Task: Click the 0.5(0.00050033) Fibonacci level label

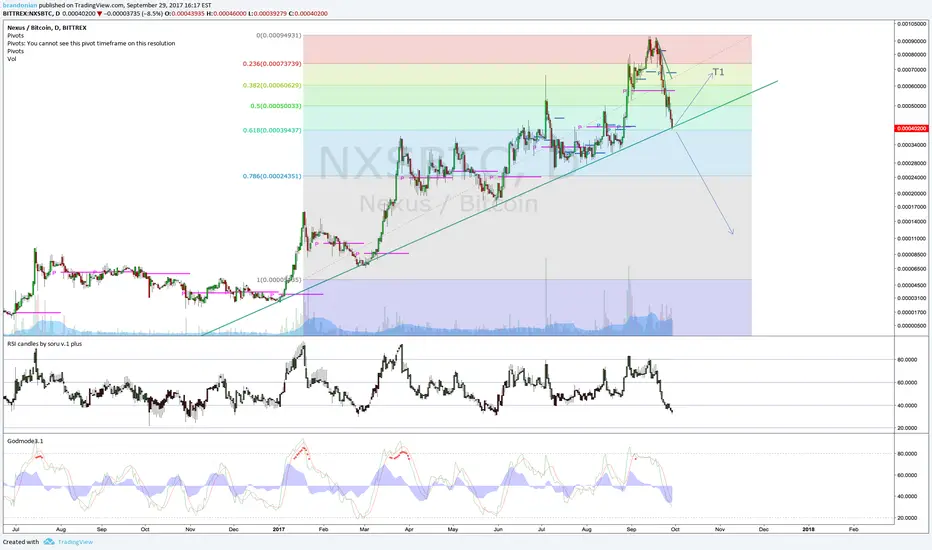Action: pyautogui.click(x=276, y=106)
